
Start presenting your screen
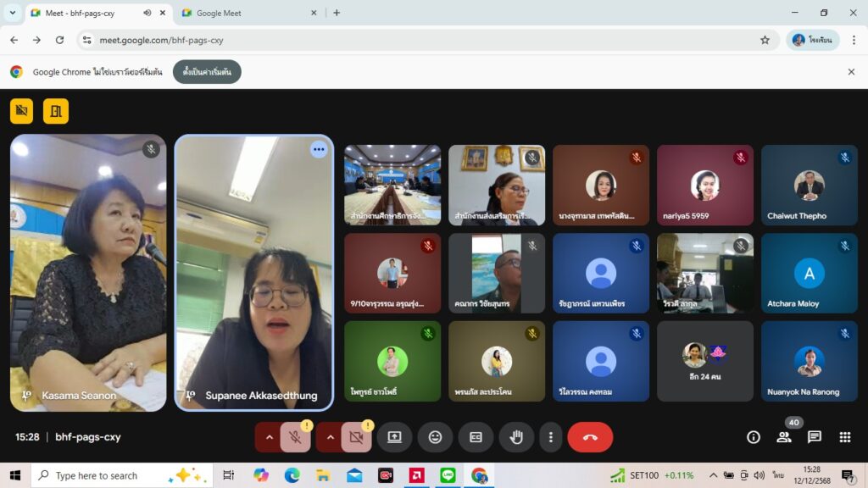pyautogui.click(x=394, y=437)
